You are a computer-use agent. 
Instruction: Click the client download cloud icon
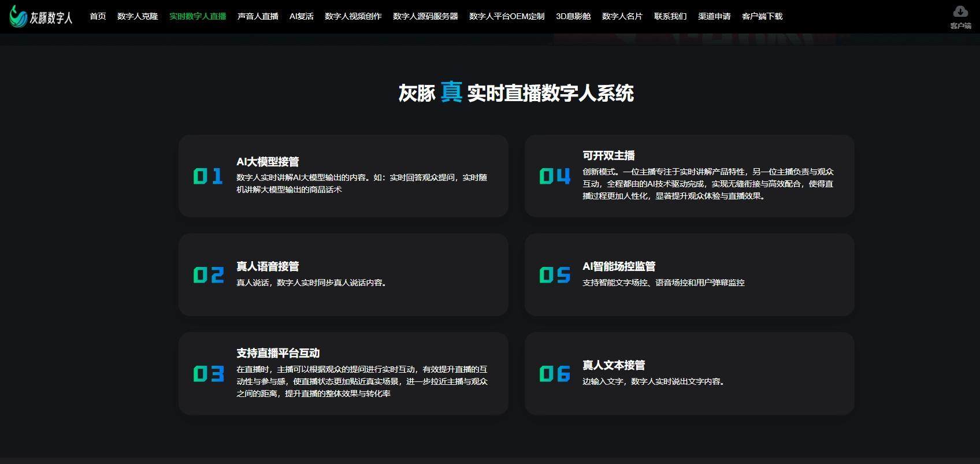[x=960, y=12]
